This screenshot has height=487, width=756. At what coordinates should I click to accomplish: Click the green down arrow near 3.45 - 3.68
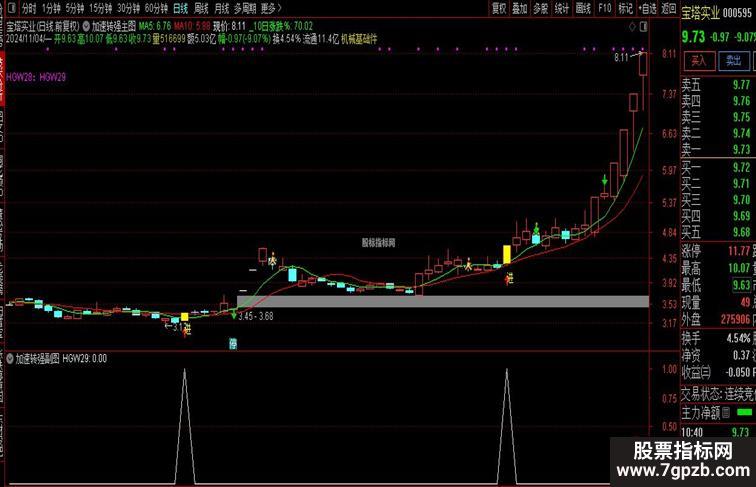point(234,316)
